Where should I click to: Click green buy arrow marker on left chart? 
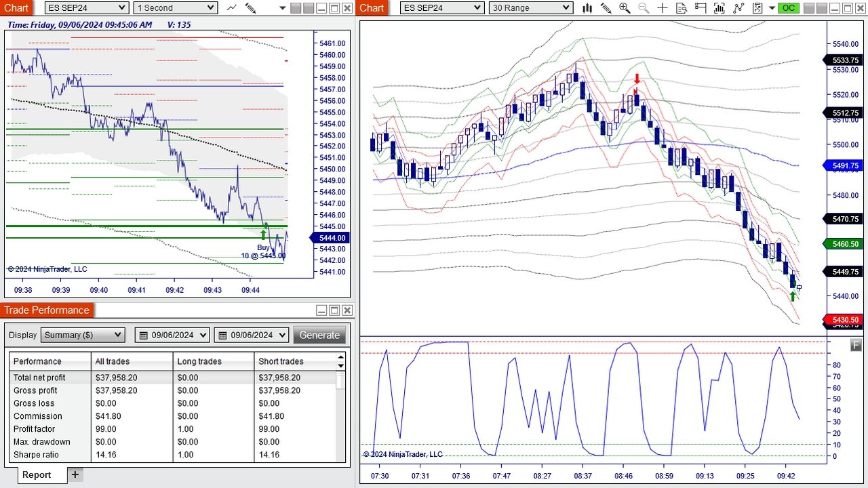pyautogui.click(x=263, y=235)
